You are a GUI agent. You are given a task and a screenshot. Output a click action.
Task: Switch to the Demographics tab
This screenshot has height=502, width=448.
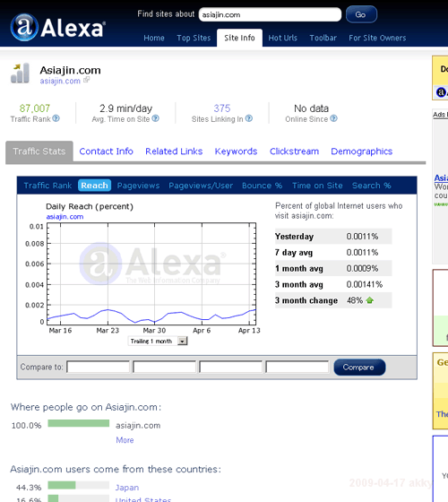[362, 151]
